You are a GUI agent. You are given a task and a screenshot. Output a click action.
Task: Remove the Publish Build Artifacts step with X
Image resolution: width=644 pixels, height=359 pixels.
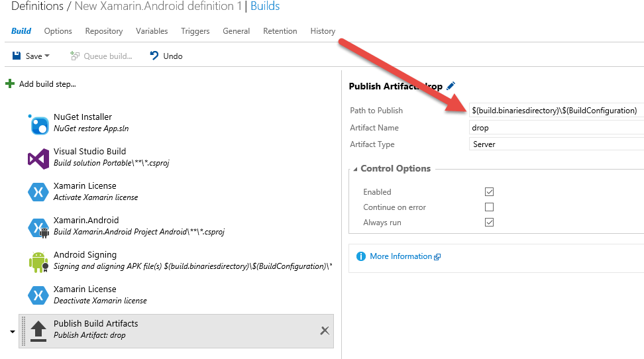tap(325, 331)
